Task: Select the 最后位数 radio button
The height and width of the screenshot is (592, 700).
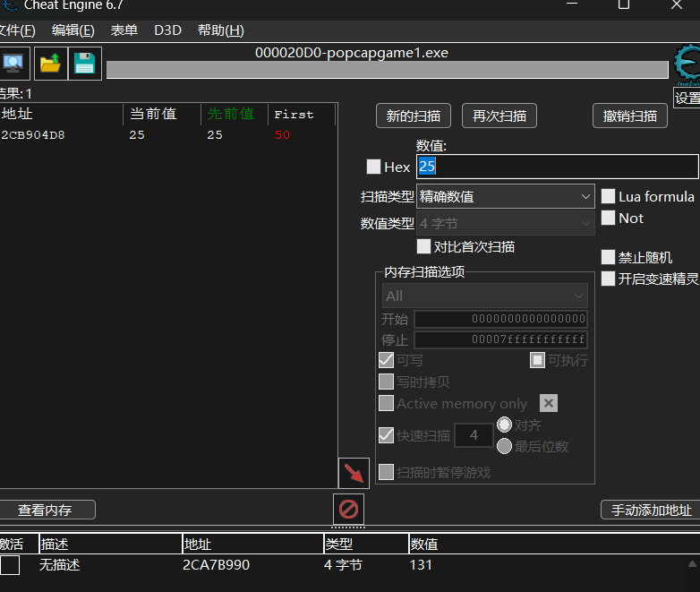Action: pyautogui.click(x=505, y=446)
